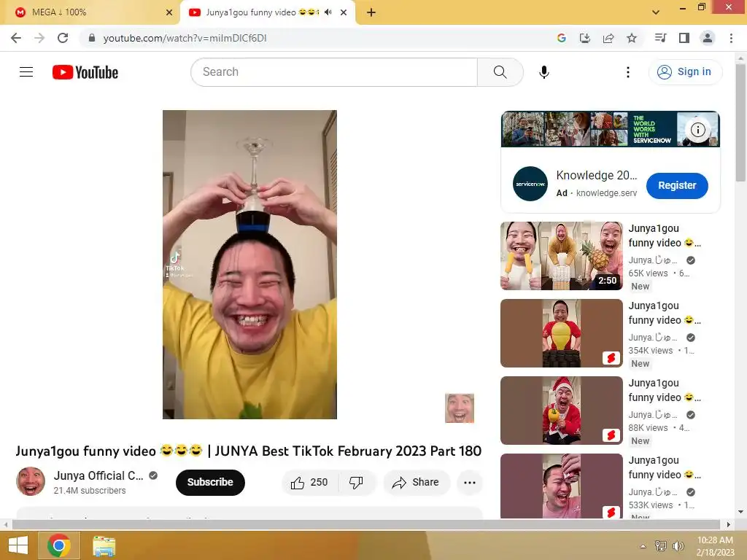Click the channel watermark face thumbnail

(460, 408)
